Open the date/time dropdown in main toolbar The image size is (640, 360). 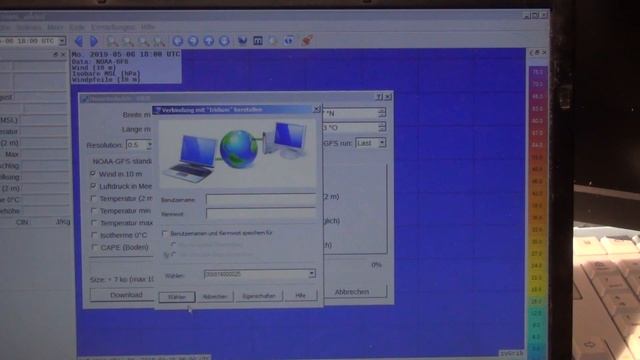point(62,41)
